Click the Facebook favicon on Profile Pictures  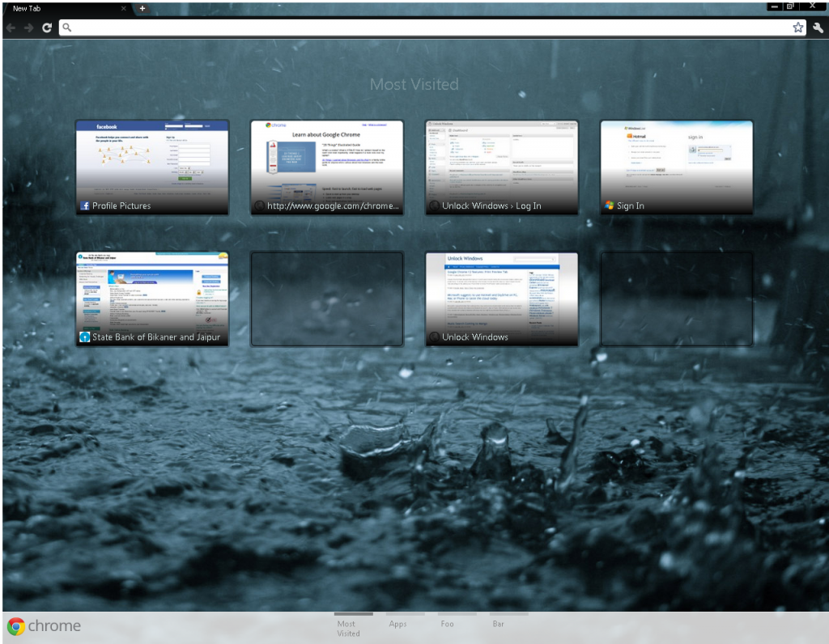pyautogui.click(x=84, y=205)
